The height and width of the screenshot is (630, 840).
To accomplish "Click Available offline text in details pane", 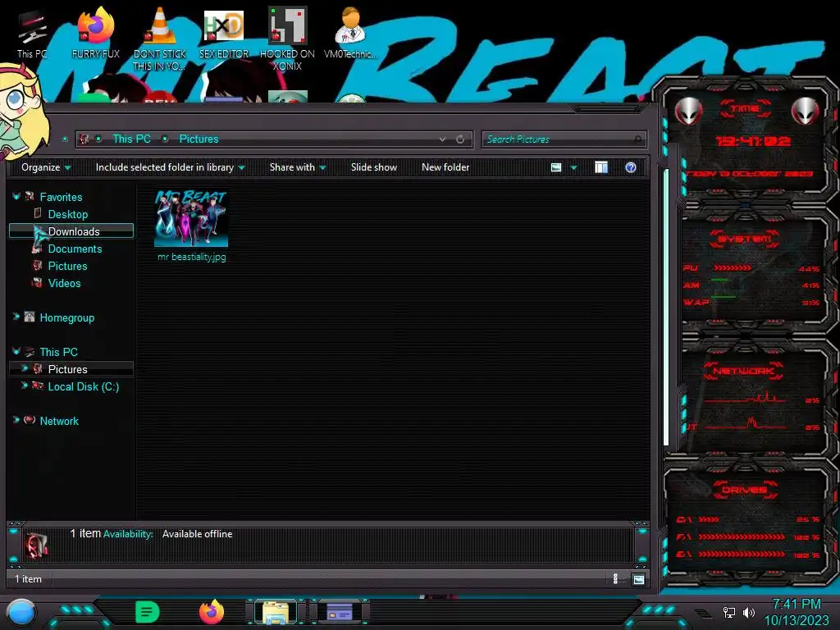I will click(x=197, y=534).
